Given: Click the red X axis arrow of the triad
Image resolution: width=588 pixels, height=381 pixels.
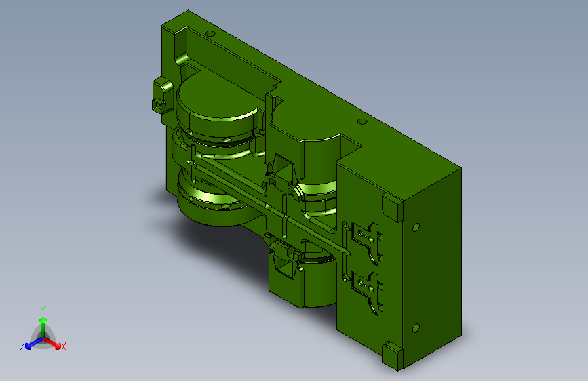Looking at the screenshot, I should [x=53, y=343].
